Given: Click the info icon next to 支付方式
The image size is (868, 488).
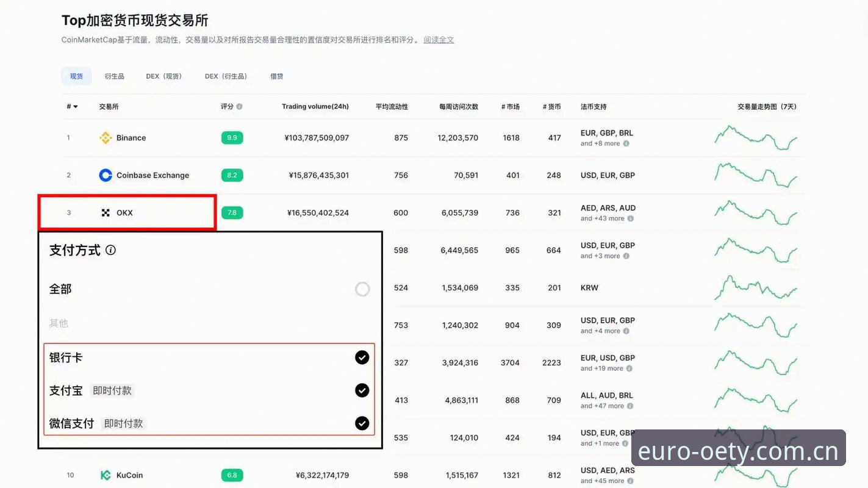Looking at the screenshot, I should pos(110,250).
